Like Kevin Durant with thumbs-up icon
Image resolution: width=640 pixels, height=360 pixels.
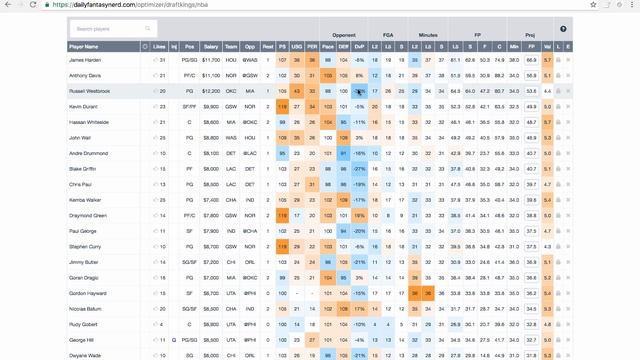coord(156,107)
